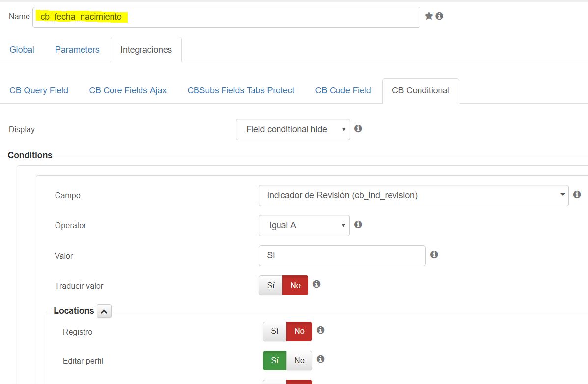The width and height of the screenshot is (588, 384).
Task: Enable Registro location with Sí
Action: (275, 331)
